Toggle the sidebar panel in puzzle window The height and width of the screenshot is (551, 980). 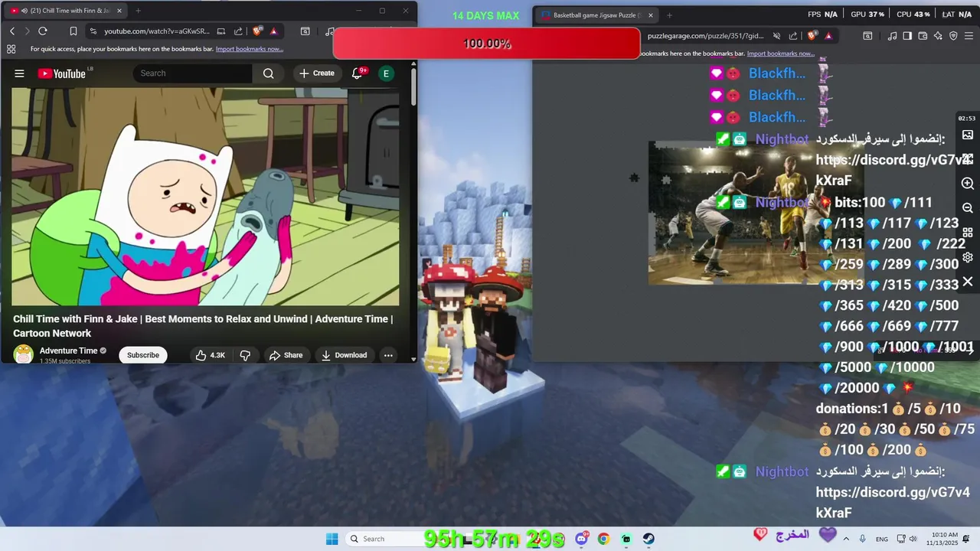907,35
